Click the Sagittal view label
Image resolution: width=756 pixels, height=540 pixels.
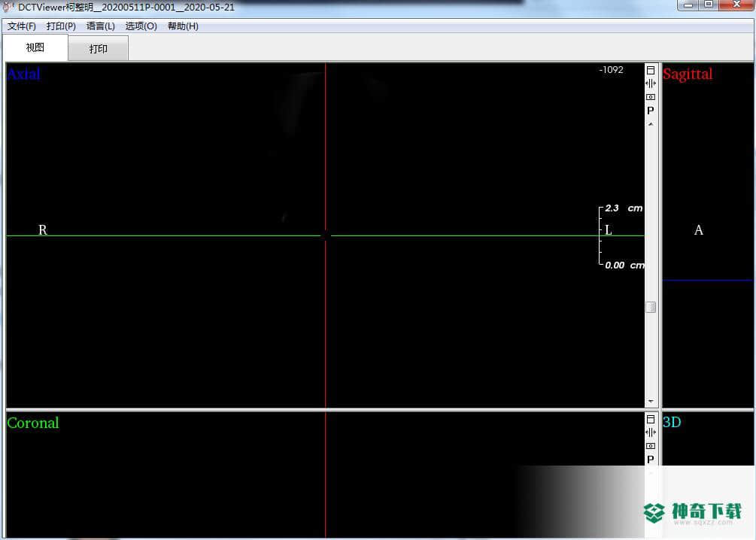688,74
